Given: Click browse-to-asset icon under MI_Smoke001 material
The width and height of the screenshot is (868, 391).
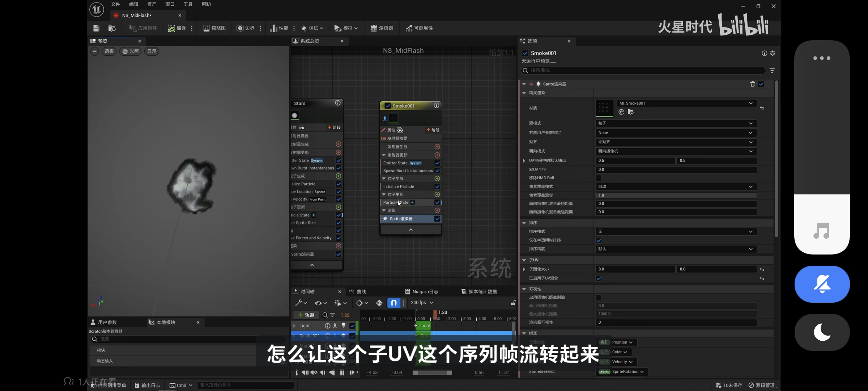Looking at the screenshot, I should click(x=630, y=112).
